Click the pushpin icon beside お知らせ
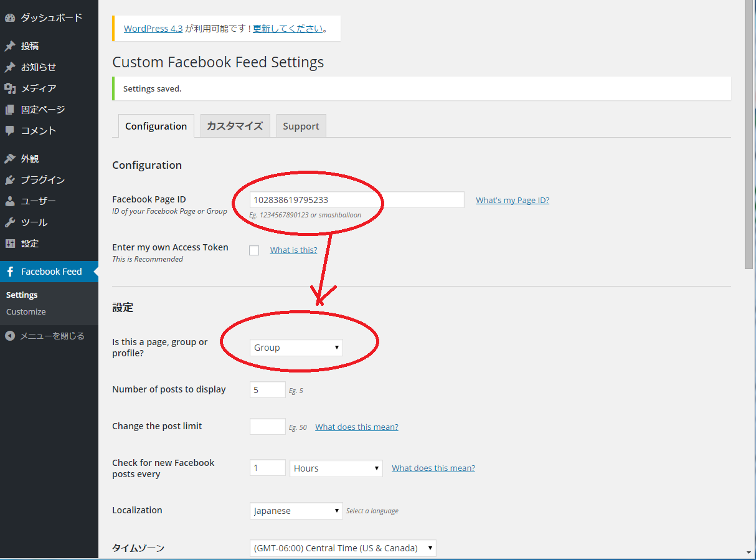756x560 pixels. click(x=10, y=67)
